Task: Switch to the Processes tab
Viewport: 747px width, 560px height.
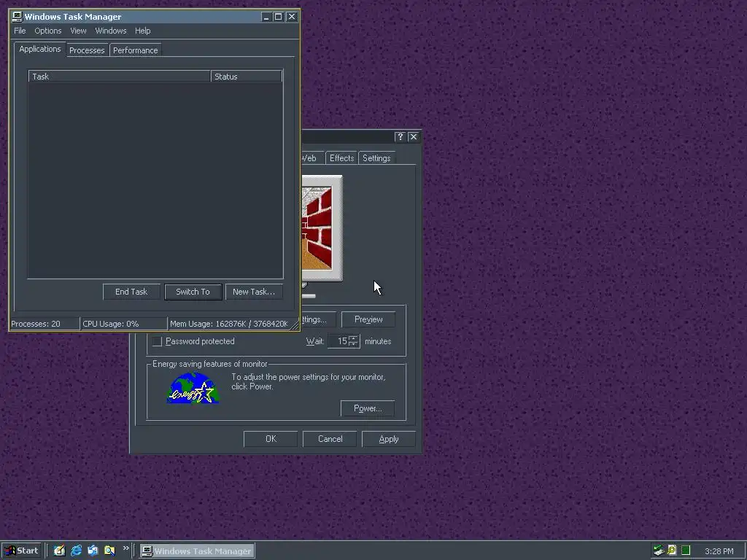Action: [87, 50]
